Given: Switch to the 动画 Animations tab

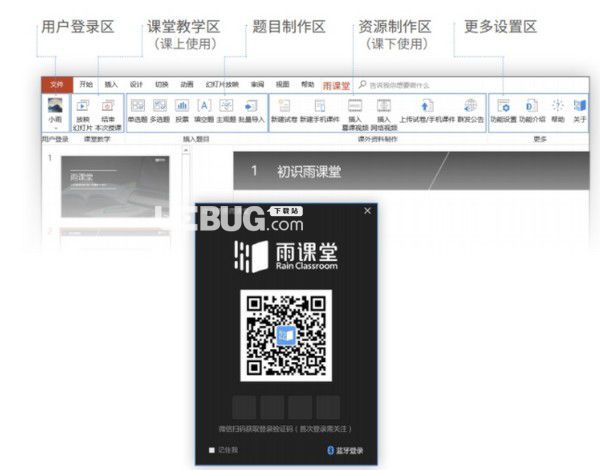Looking at the screenshot, I should 187,84.
